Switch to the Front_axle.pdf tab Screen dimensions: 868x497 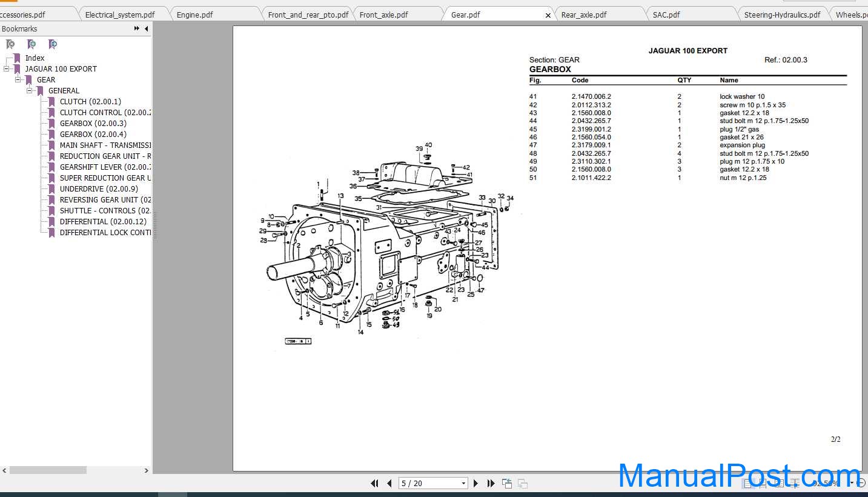(x=383, y=15)
